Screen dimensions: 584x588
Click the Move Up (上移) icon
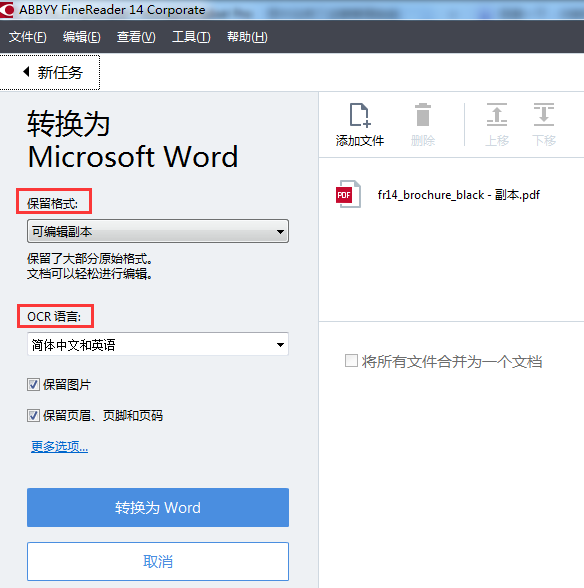[x=497, y=115]
